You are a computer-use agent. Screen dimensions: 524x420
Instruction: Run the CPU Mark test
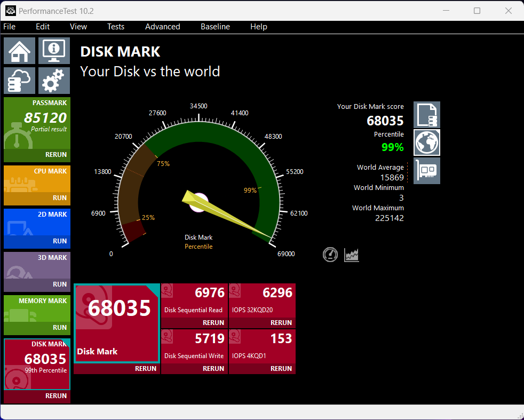pyautogui.click(x=59, y=198)
